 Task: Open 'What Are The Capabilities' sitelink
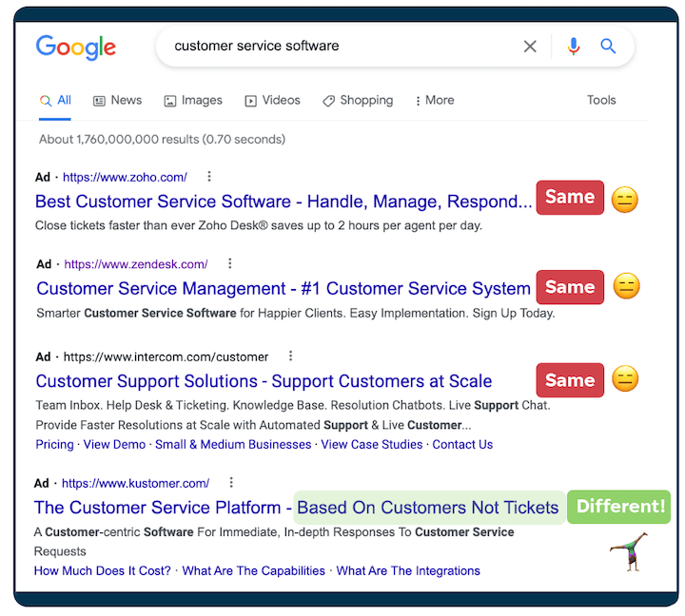click(254, 570)
